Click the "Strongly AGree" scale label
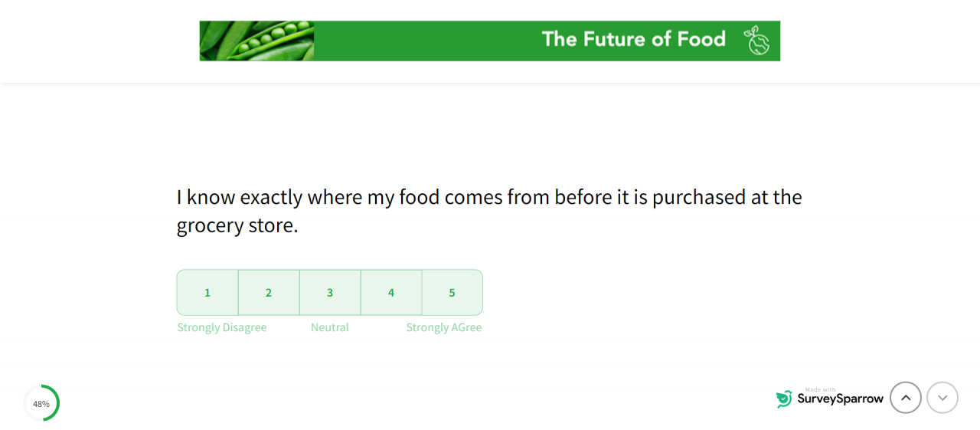The height and width of the screenshot is (430, 980). (444, 328)
